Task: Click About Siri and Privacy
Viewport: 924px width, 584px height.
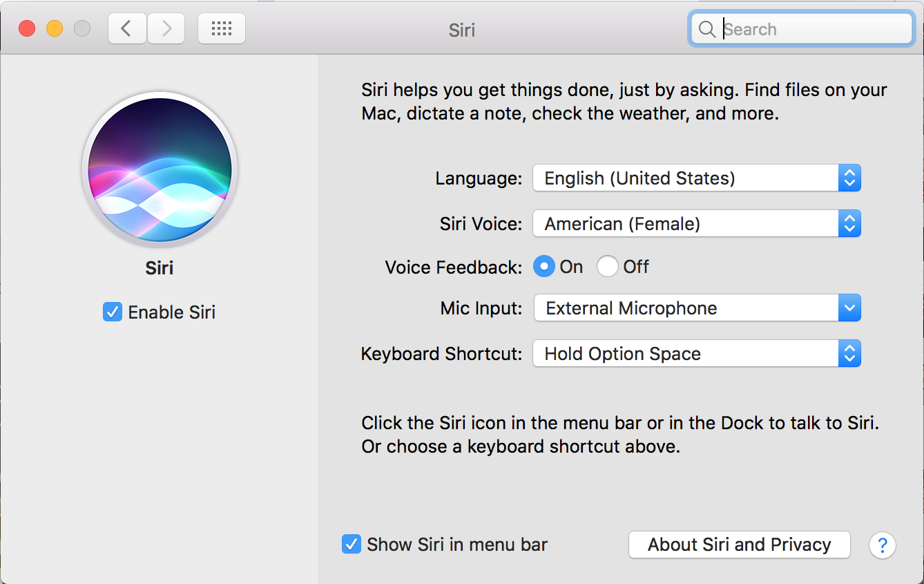Action: 738,545
